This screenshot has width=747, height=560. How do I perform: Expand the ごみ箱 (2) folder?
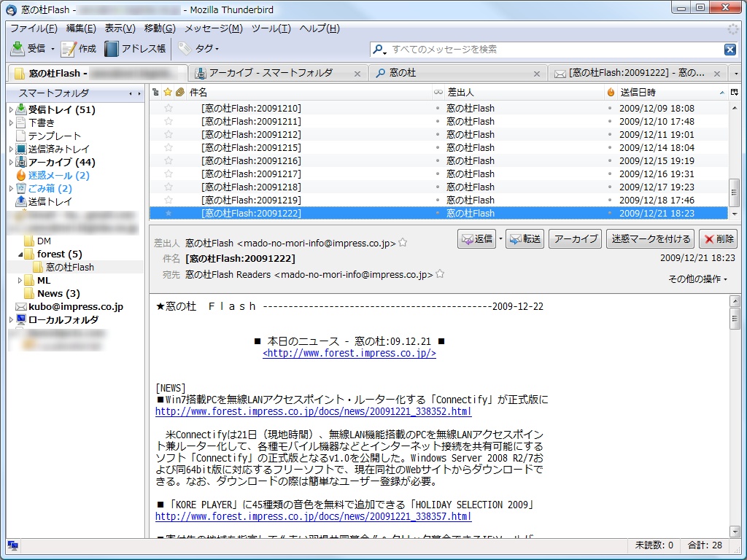coord(11,189)
